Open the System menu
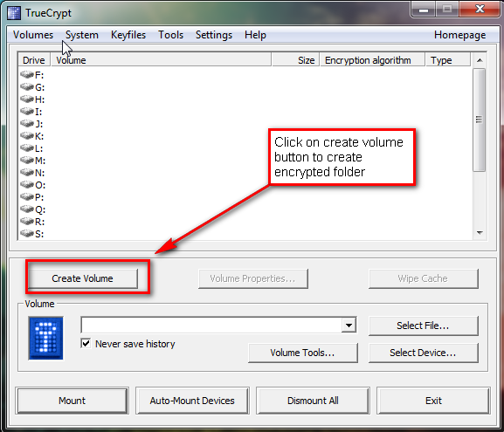 pos(82,35)
